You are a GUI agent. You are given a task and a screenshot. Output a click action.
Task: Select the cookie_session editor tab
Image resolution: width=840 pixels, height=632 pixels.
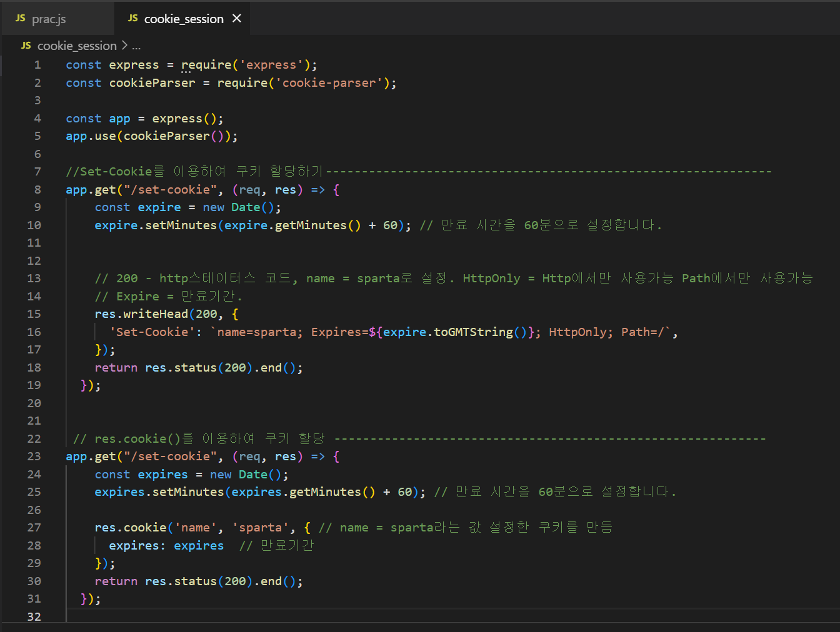pyautogui.click(x=183, y=19)
